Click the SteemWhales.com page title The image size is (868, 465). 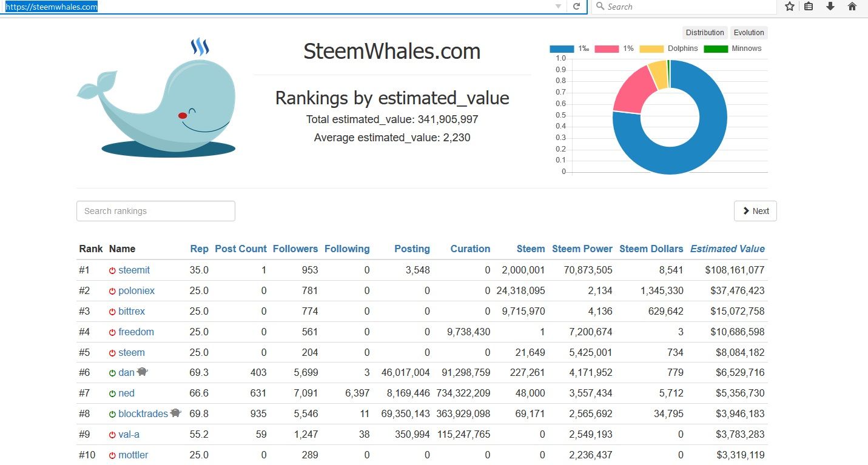[x=392, y=52]
